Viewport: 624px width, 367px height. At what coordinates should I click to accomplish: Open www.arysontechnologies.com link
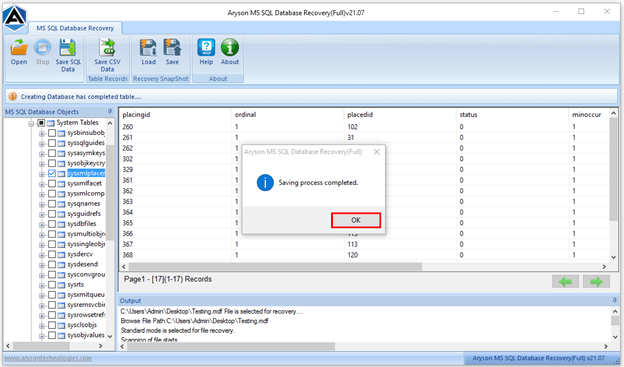point(48,358)
